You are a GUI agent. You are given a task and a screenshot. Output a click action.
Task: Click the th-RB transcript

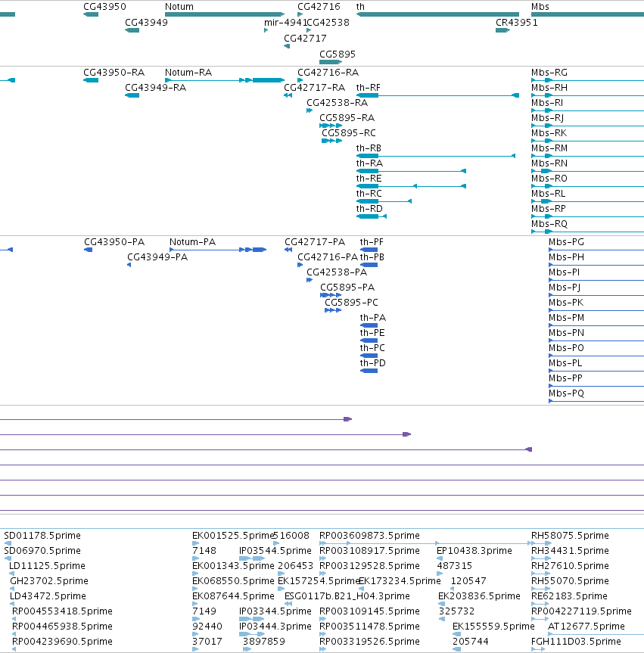click(436, 156)
